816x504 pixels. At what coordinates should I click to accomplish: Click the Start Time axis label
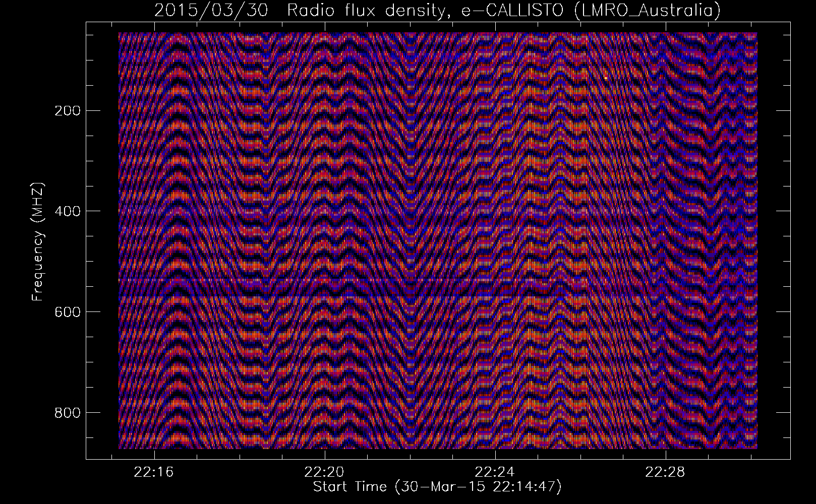tap(437, 487)
